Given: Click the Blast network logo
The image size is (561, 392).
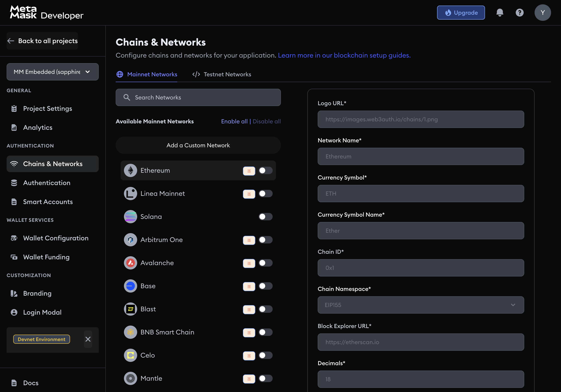Looking at the screenshot, I should (131, 309).
